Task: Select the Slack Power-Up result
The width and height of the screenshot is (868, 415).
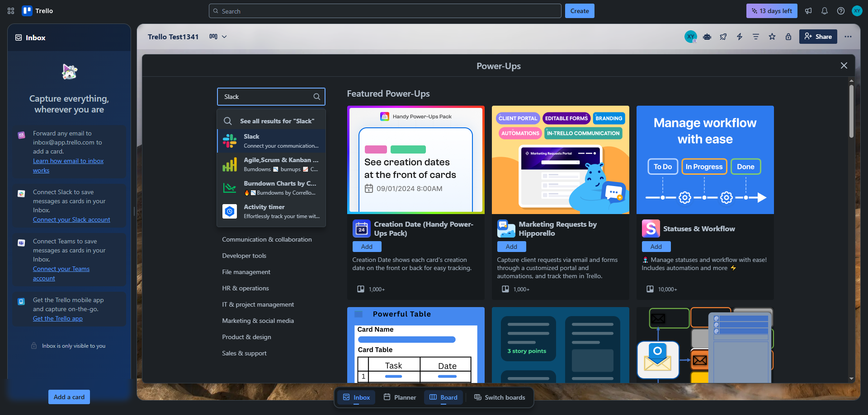Action: 271,141
